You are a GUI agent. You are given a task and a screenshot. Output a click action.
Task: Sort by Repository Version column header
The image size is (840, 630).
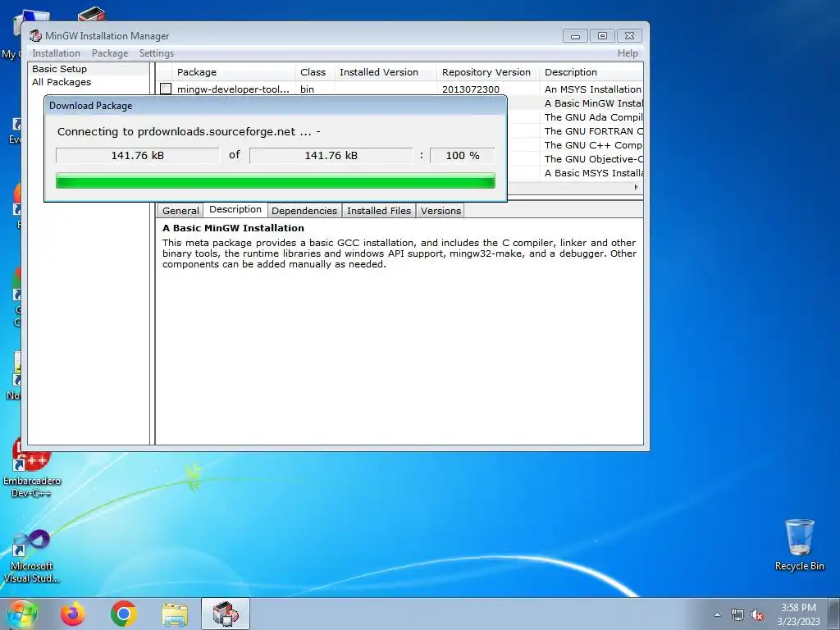[x=488, y=72]
